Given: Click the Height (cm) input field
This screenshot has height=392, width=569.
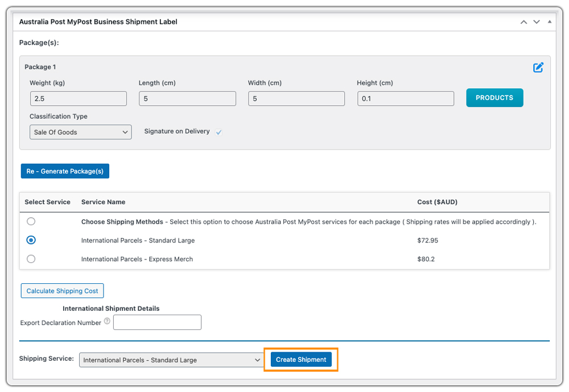Looking at the screenshot, I should click(406, 98).
